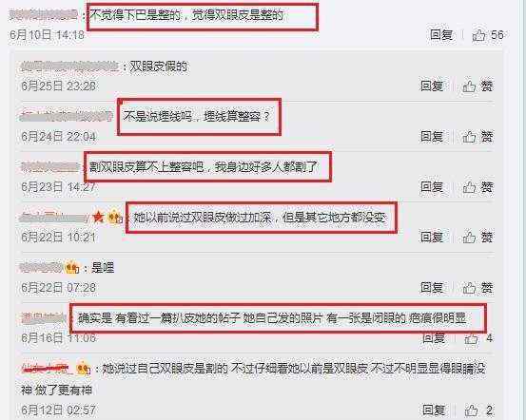Image resolution: width=526 pixels, height=420 pixels.
Task: Click thumbs-up on the 6月25日 23:28 reply
Action: point(469,86)
